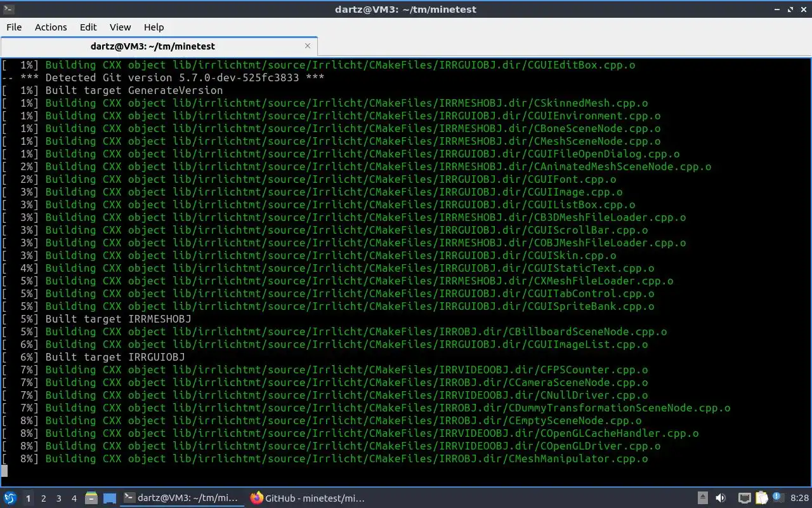
Task: Select the dartz@VM3: ~/tm/minetest tab
Action: click(x=159, y=46)
